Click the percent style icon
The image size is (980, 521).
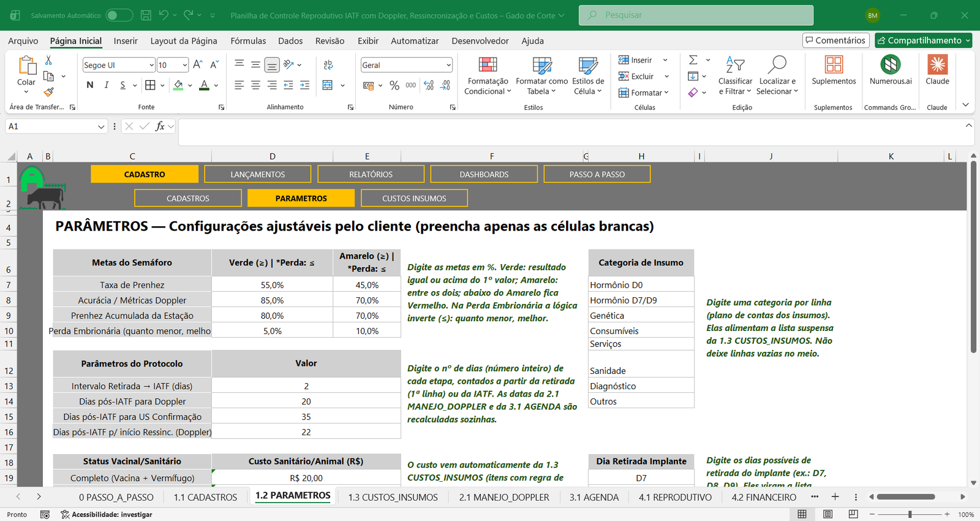[x=394, y=85]
